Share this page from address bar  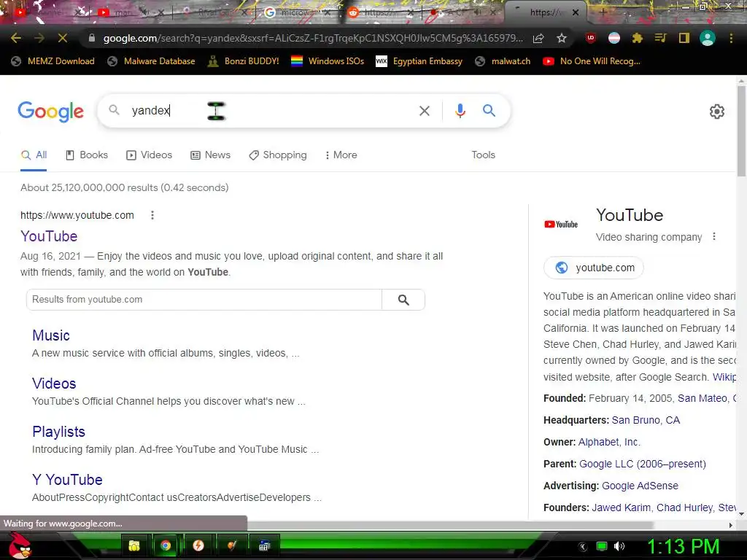538,38
